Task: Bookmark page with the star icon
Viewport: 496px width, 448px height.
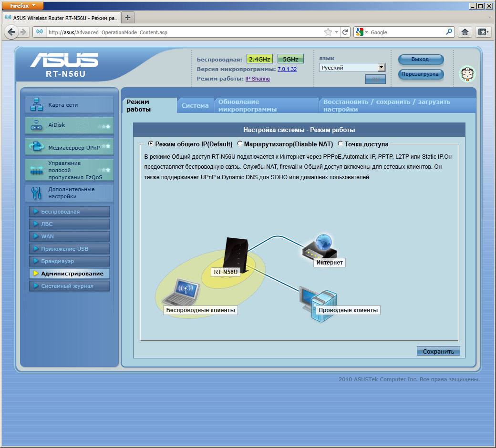Action: tap(328, 32)
